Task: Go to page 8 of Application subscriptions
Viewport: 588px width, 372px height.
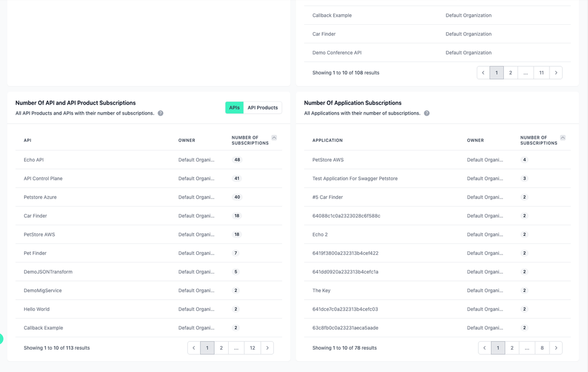Action: pos(542,348)
